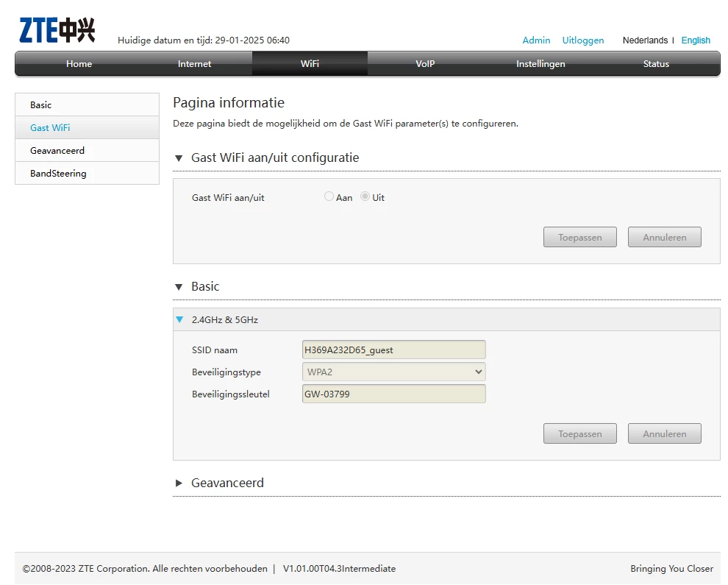Open Geavanceerd in the sidebar
The image size is (728, 585).
88,151
